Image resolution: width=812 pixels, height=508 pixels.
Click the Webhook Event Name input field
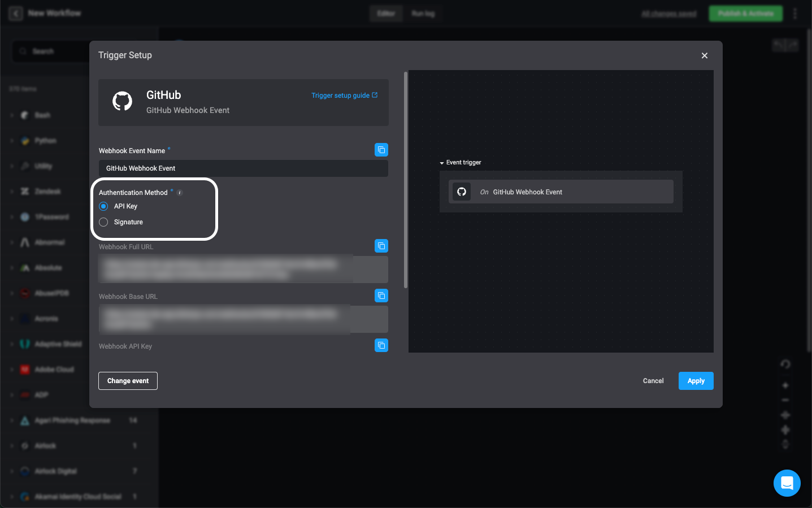244,168
